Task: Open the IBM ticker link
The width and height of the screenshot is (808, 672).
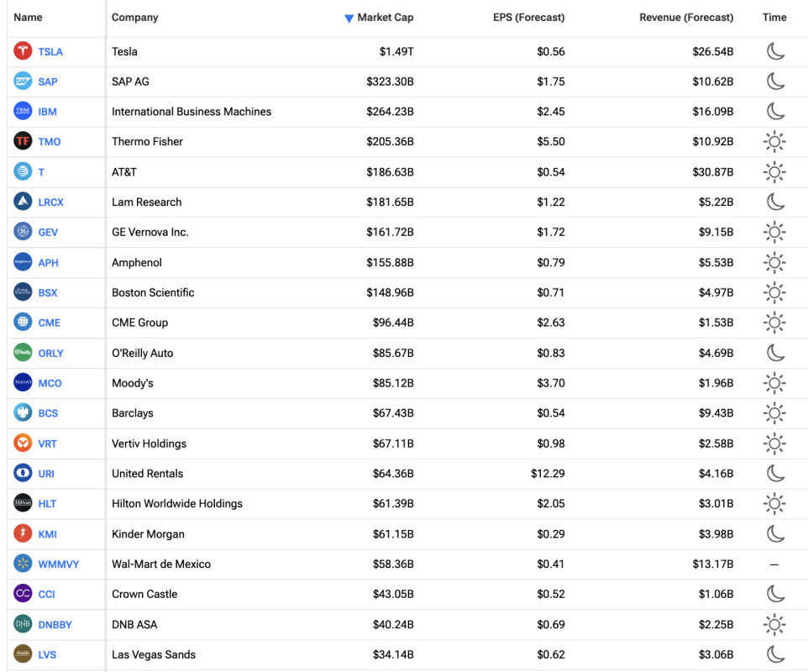Action: [x=48, y=112]
